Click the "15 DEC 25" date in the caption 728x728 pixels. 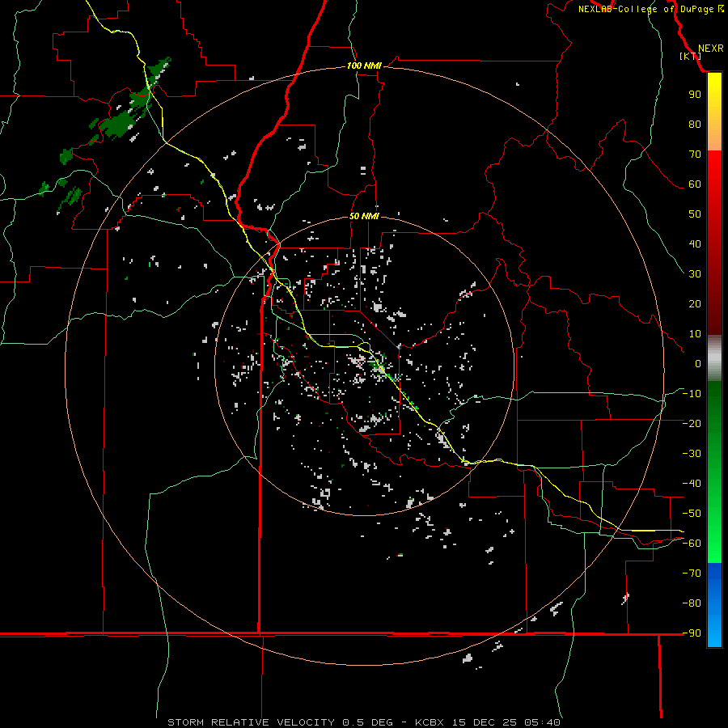pyautogui.click(x=485, y=722)
